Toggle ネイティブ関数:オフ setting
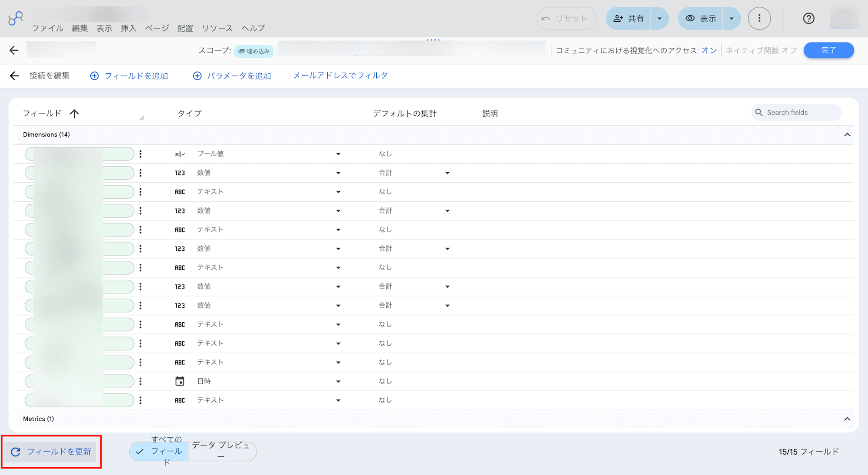Image resolution: width=868 pixels, height=475 pixels. pyautogui.click(x=761, y=50)
